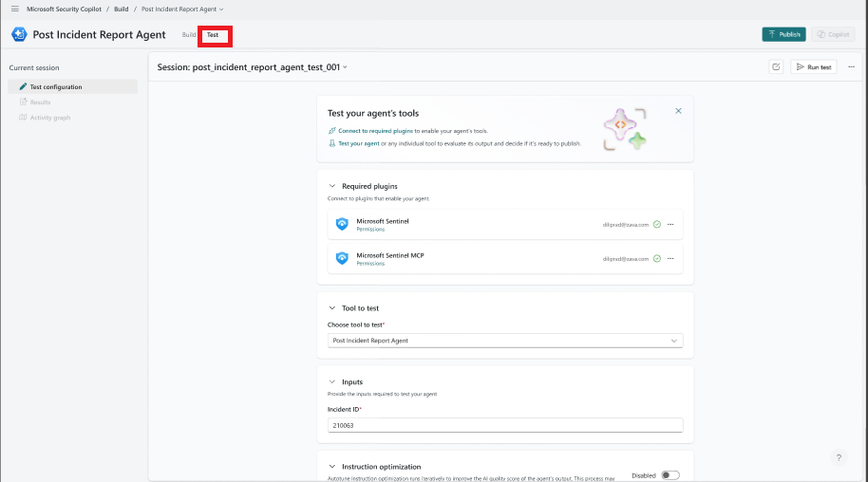The width and height of the screenshot is (868, 482).
Task: Click the Microsoft Sentinel shield icon
Action: coord(342,224)
